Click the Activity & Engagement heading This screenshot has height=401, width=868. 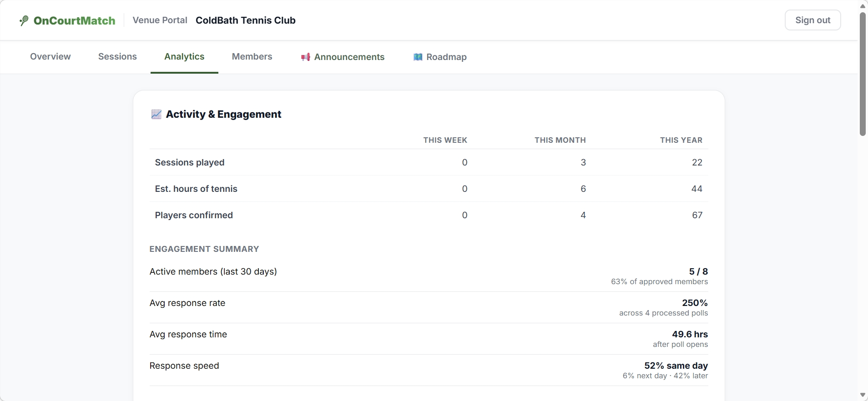click(223, 114)
